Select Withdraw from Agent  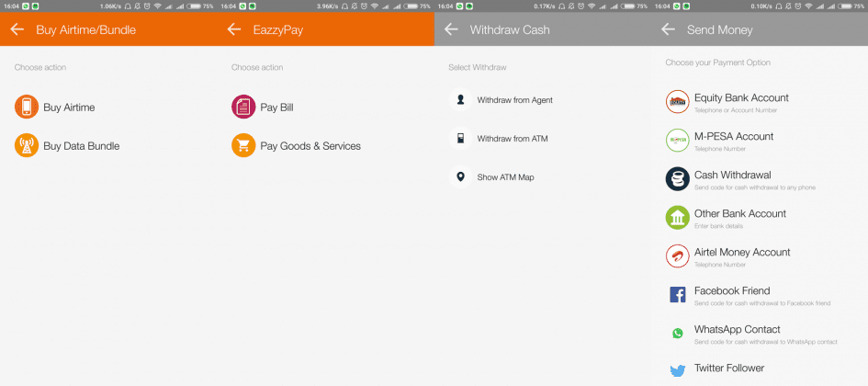(514, 100)
